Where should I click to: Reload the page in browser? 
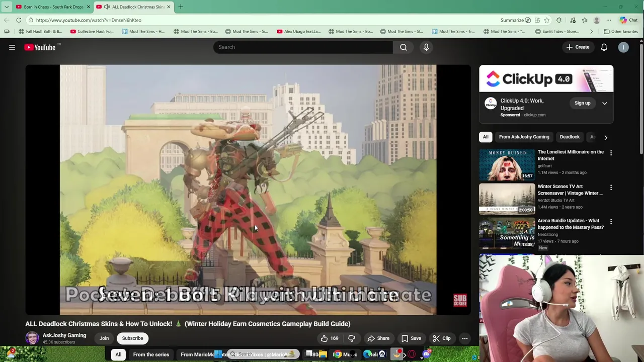(x=19, y=20)
